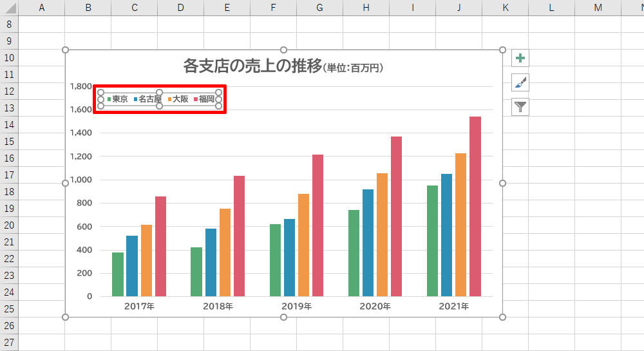Select row header 14
The width and height of the screenshot is (644, 351).
(9, 125)
